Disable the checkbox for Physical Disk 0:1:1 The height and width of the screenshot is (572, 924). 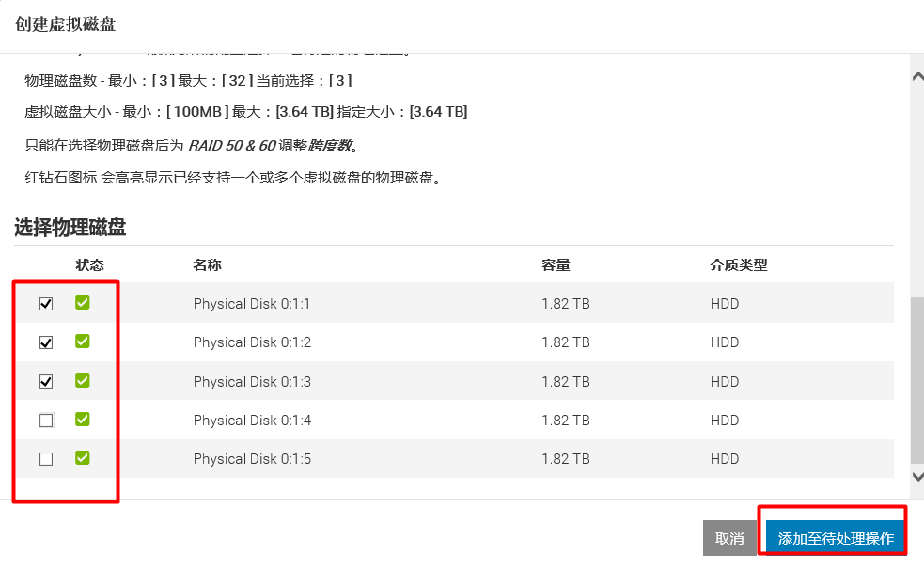(x=45, y=303)
